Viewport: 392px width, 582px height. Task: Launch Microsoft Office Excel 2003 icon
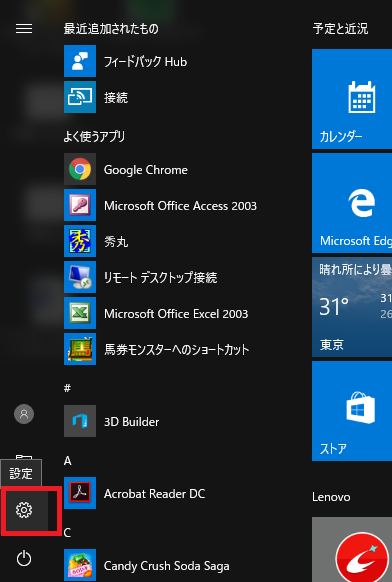80,313
